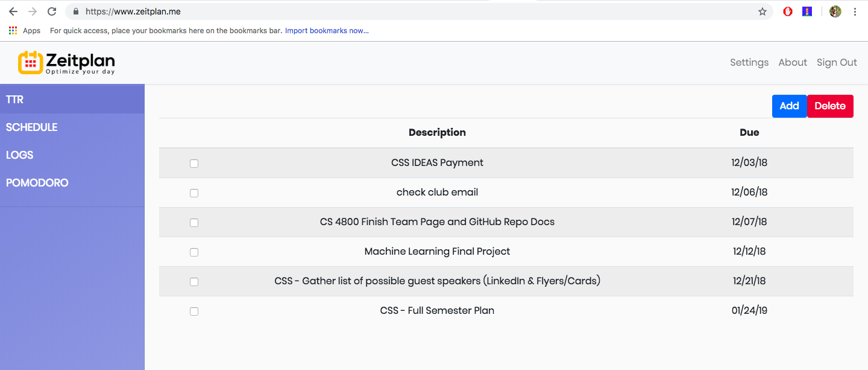Viewport: 868px width, 370px height.
Task: Tick the check club email checkbox
Action: pyautogui.click(x=194, y=193)
